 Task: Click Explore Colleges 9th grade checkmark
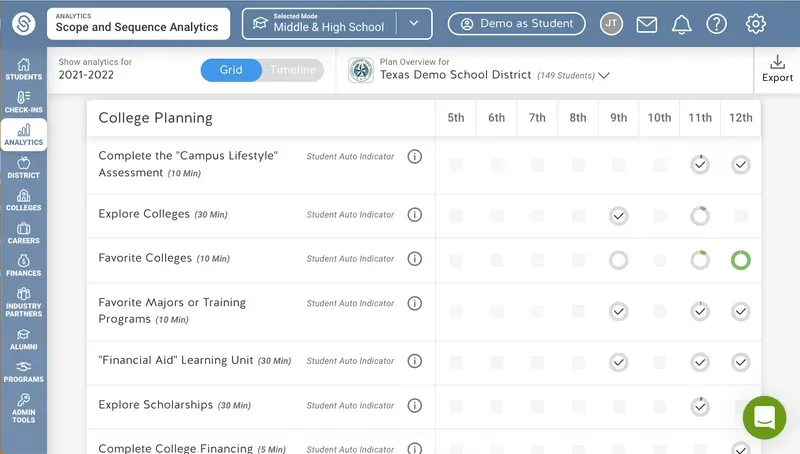point(618,216)
